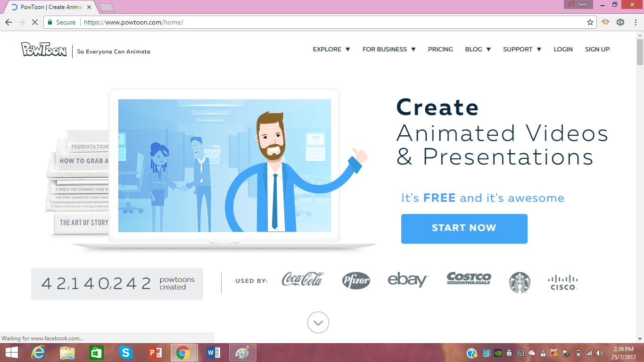Viewport: 644px width, 362px height.
Task: Click the Pfizer logo
Action: (x=356, y=280)
